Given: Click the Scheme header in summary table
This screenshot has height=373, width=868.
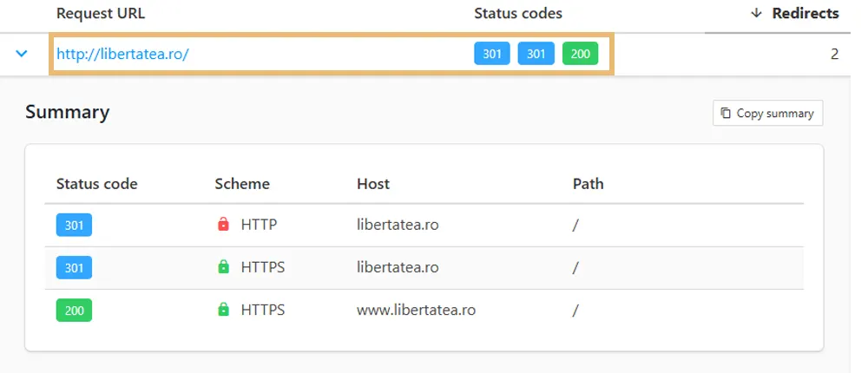Looking at the screenshot, I should coord(242,184).
